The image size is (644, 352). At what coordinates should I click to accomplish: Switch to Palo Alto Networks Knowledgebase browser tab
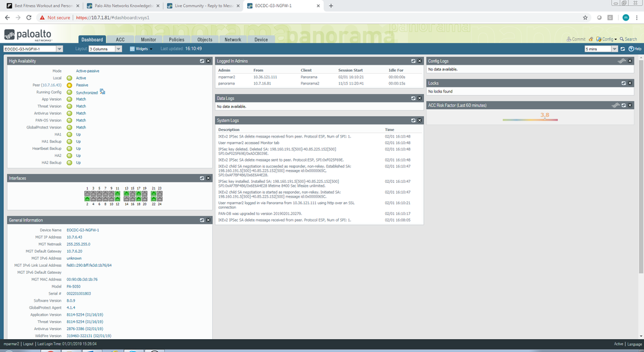(123, 6)
